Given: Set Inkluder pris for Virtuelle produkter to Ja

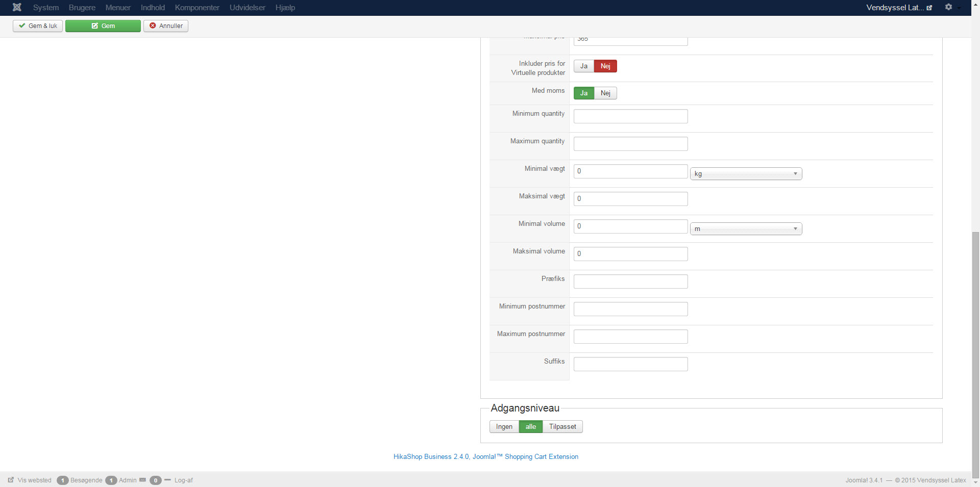Looking at the screenshot, I should pyautogui.click(x=584, y=66).
